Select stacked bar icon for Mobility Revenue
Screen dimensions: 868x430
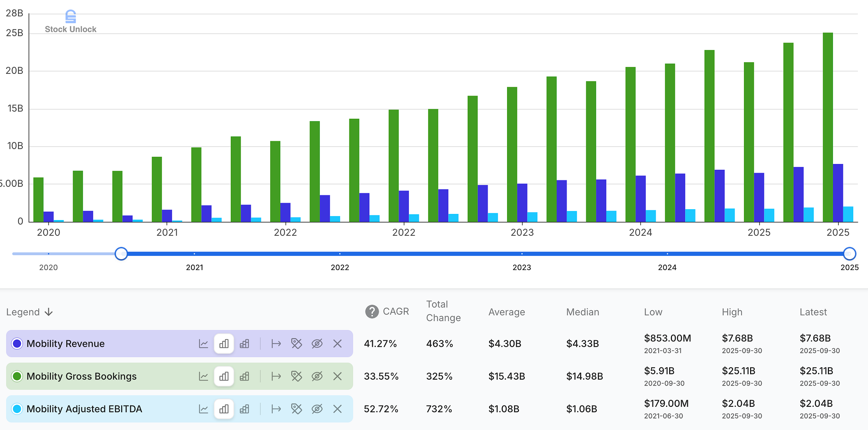click(244, 343)
